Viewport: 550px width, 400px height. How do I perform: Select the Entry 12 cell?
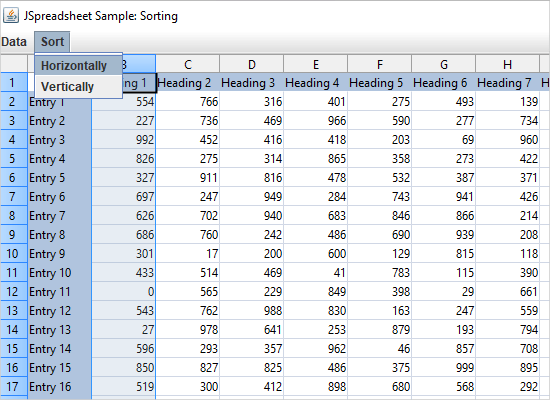60,311
